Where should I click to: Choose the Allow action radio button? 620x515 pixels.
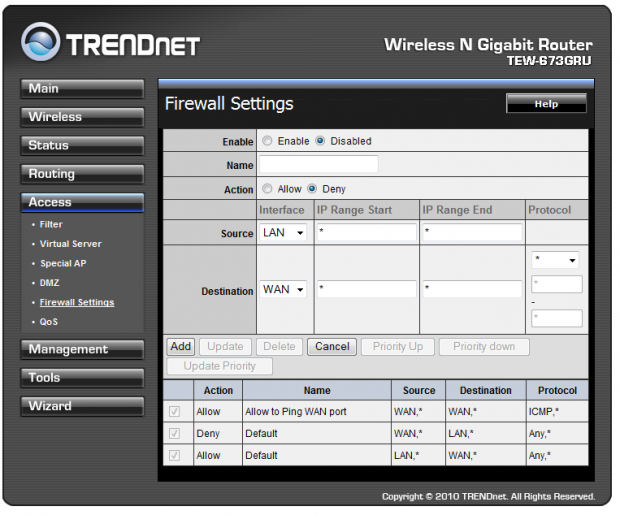click(267, 189)
